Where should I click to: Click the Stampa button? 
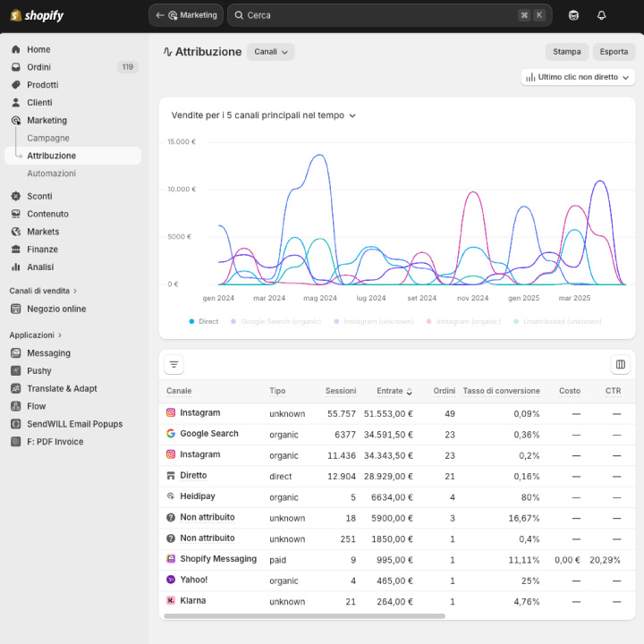tap(567, 52)
